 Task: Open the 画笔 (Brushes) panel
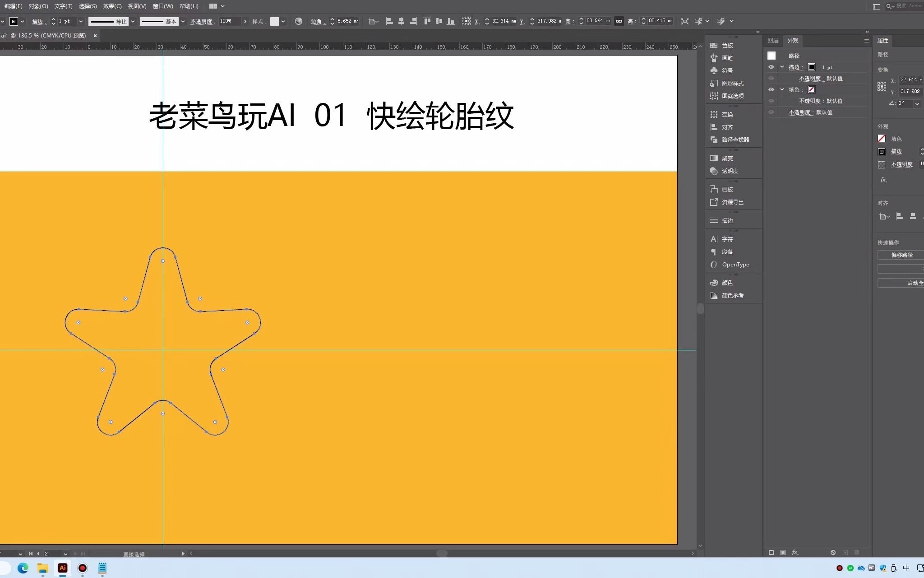[x=722, y=58]
